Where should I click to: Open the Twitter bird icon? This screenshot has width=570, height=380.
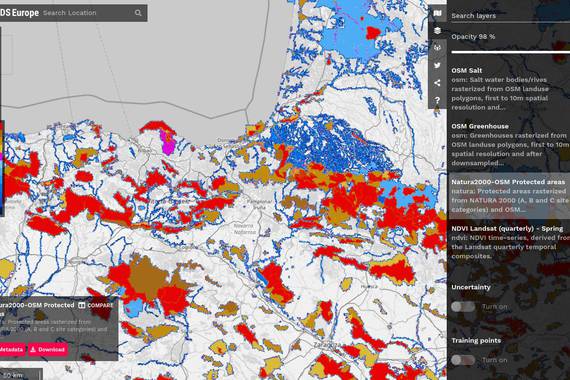pos(437,65)
